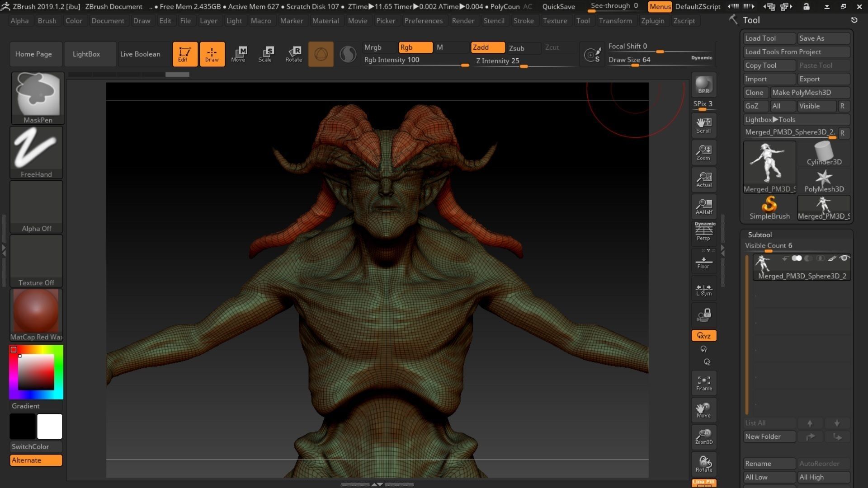Select the Frame icon in the right shelf
868x488 pixels.
tap(703, 383)
